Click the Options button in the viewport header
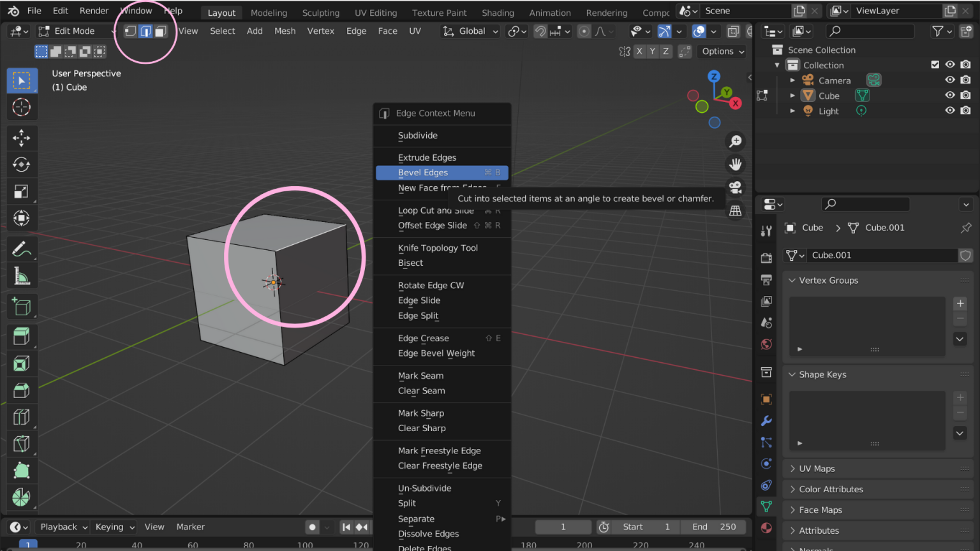This screenshot has width=980, height=551. pos(721,51)
